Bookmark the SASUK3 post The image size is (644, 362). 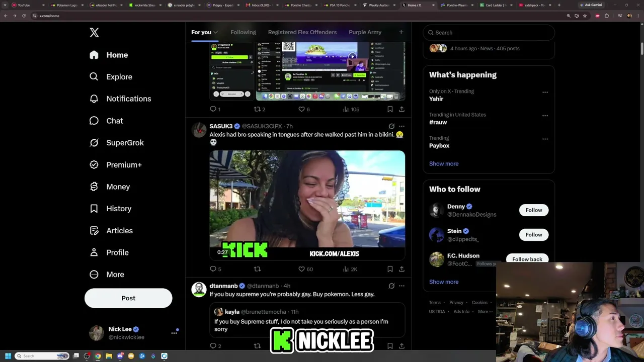pos(390,269)
